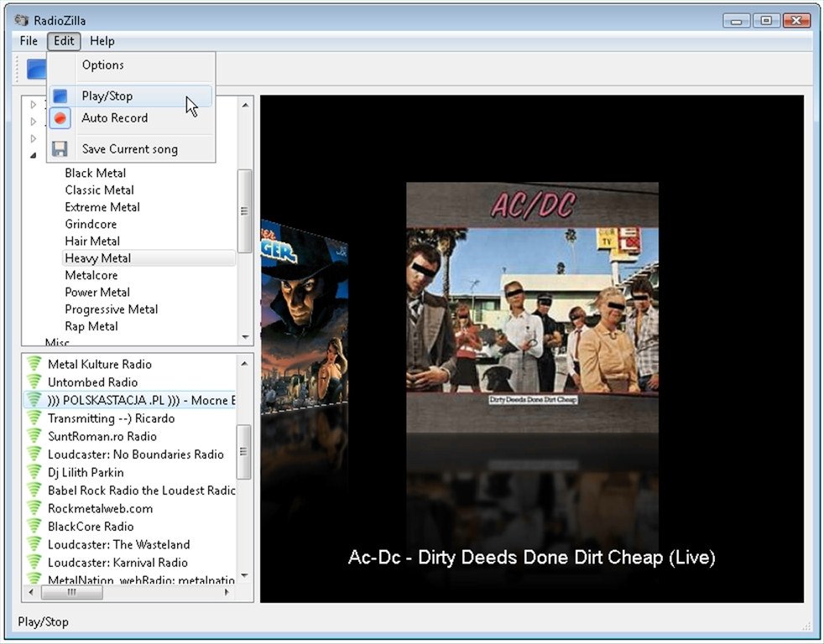Select the Loudcaster: The Wasteland station
This screenshot has height=644, width=824.
[119, 544]
